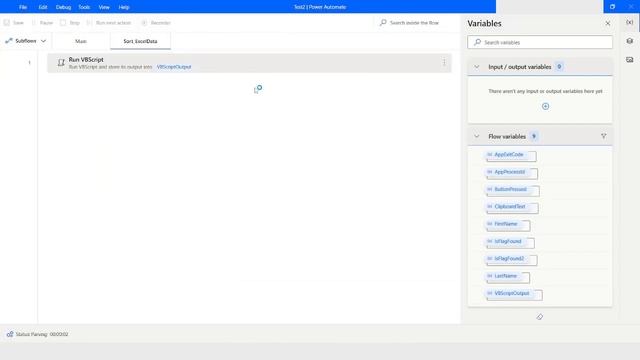Click the magnifier icon in Search variables

[x=477, y=42]
